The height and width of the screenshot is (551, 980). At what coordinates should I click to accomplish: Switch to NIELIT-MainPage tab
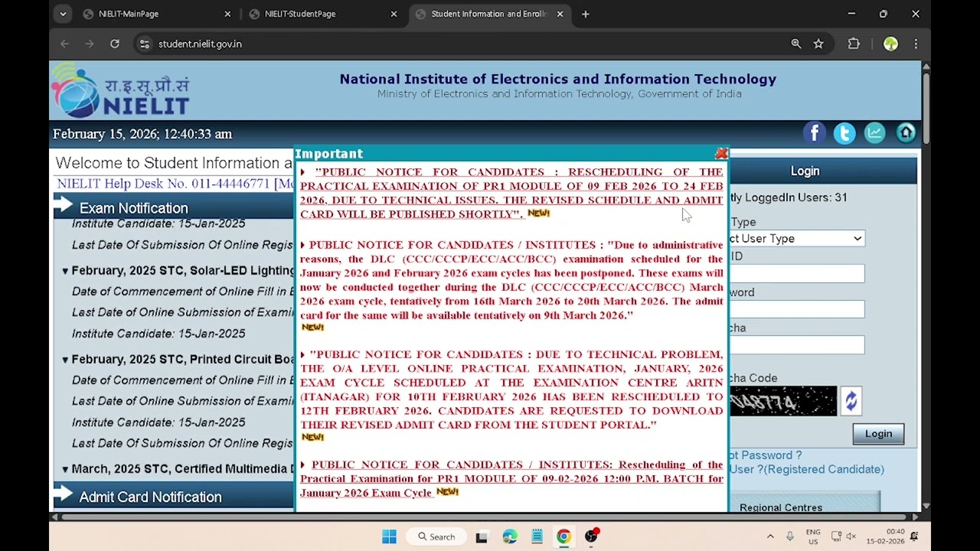(x=157, y=14)
